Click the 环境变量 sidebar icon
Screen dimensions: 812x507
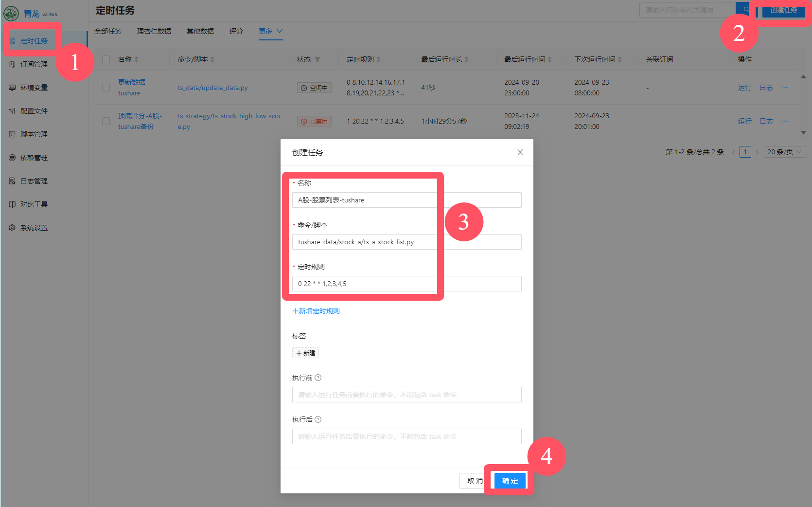pos(12,88)
